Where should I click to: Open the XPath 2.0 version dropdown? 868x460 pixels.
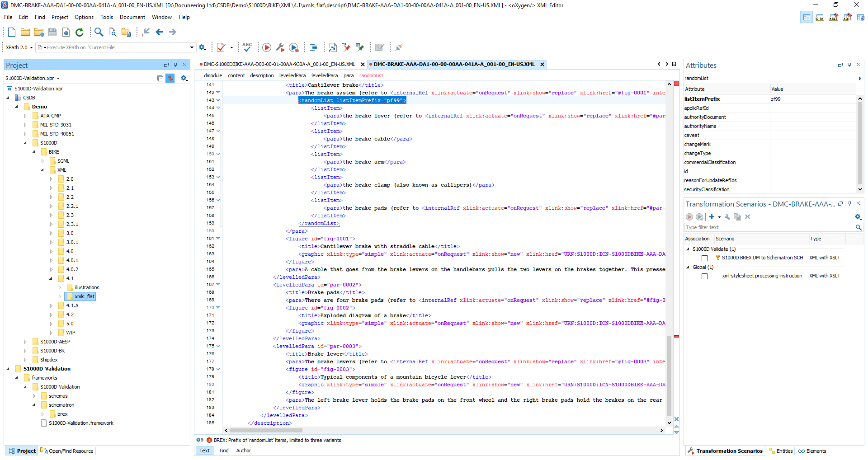click(19, 47)
